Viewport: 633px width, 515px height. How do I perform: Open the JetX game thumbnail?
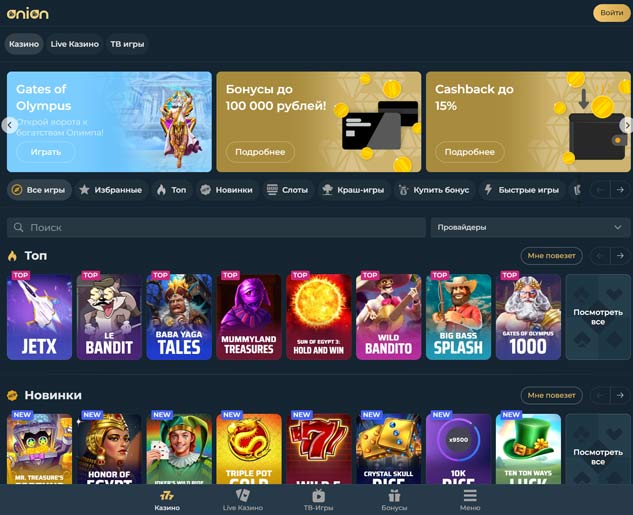(x=39, y=317)
